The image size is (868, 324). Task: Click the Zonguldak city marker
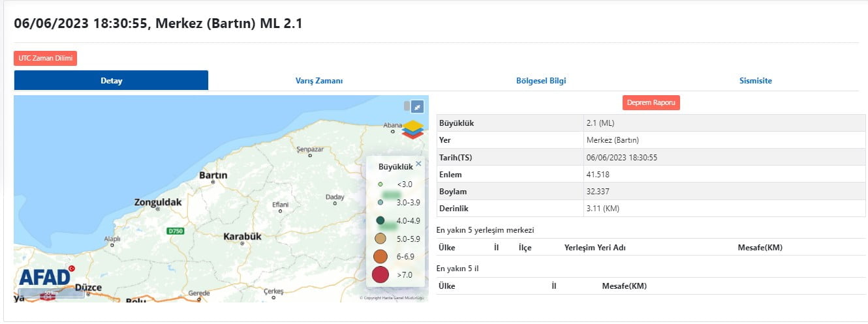click(158, 210)
